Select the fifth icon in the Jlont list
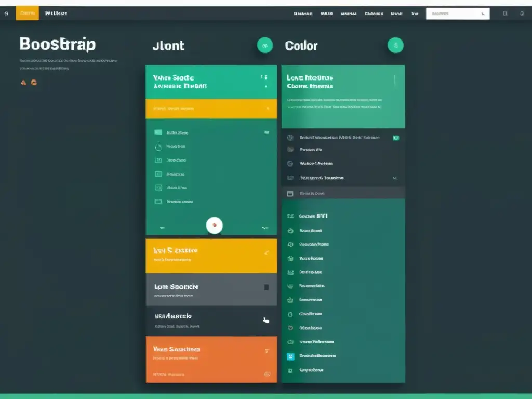Viewport: 532px width, 399px height. (x=158, y=188)
